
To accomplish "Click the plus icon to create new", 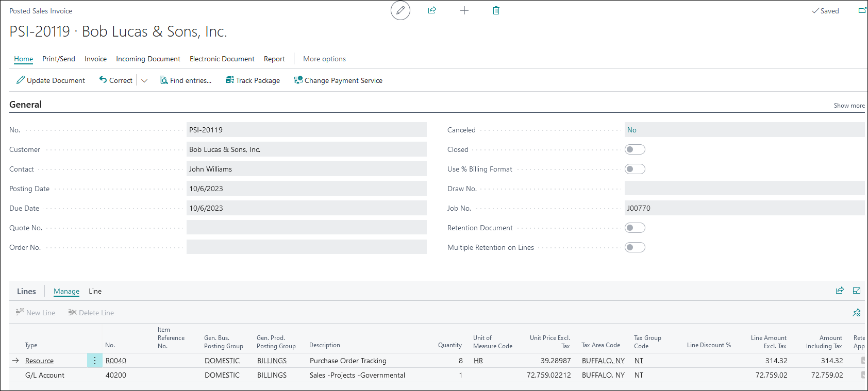I will pos(464,10).
